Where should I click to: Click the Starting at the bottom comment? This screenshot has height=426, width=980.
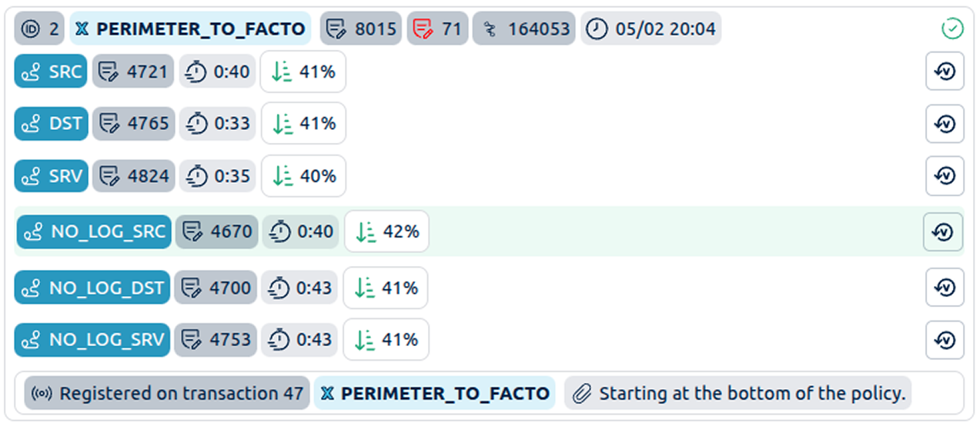coord(738,394)
